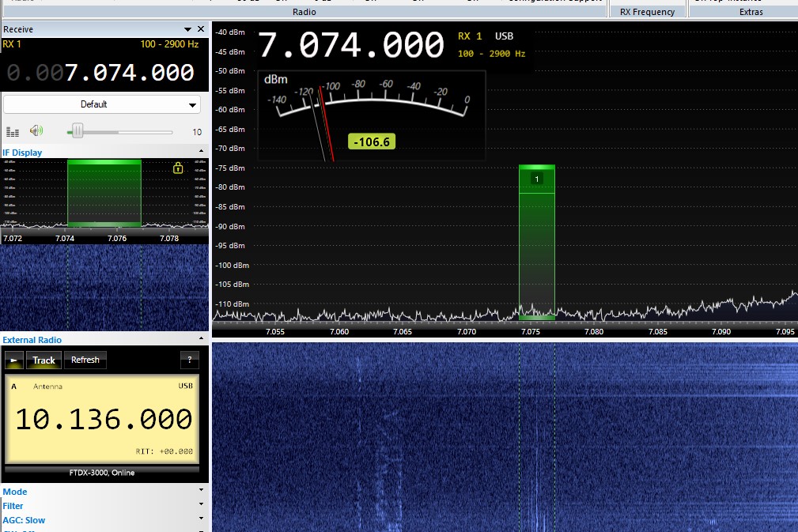The height and width of the screenshot is (532, 798).
Task: Click the -106.6 signal level readout
Action: [x=371, y=142]
